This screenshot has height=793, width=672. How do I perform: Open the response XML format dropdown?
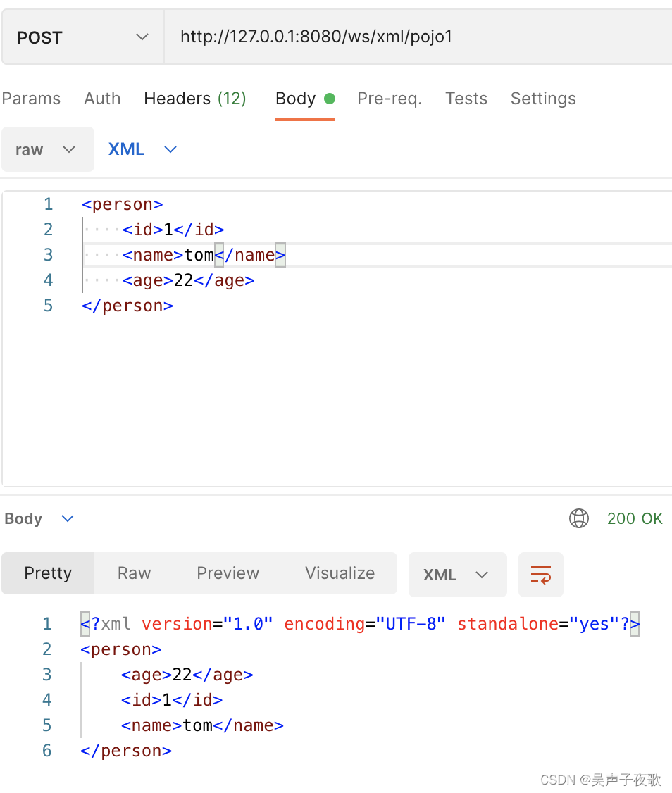[x=457, y=575]
